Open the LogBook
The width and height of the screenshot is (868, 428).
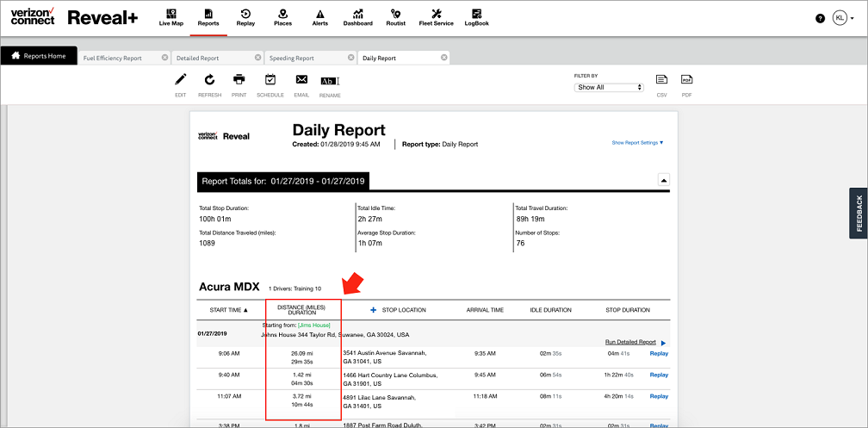pyautogui.click(x=477, y=17)
